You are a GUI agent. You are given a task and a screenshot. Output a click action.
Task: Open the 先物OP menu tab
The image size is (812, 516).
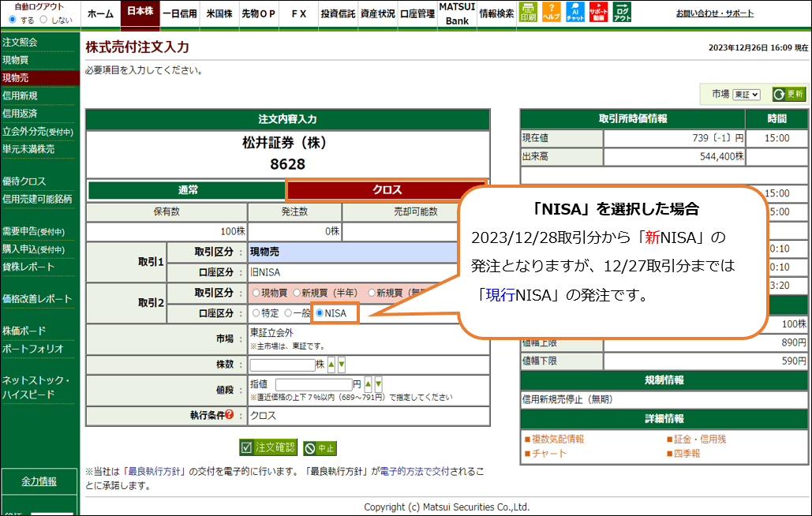click(x=258, y=14)
